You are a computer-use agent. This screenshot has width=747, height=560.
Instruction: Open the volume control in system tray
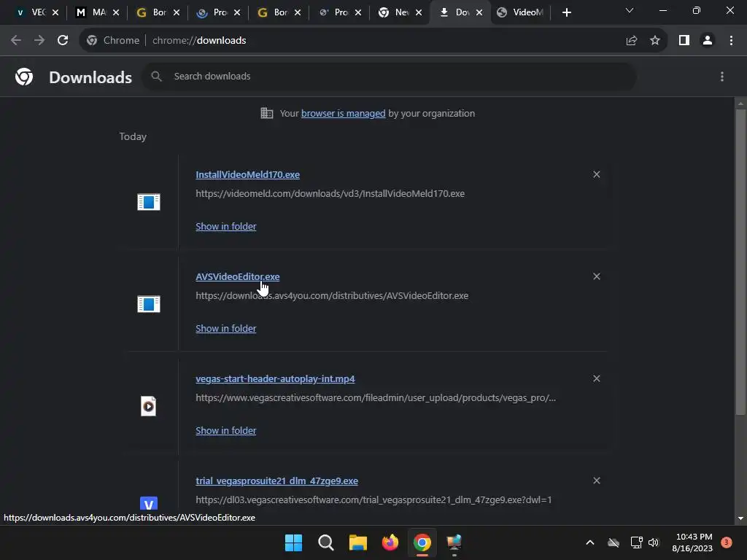[x=654, y=542]
